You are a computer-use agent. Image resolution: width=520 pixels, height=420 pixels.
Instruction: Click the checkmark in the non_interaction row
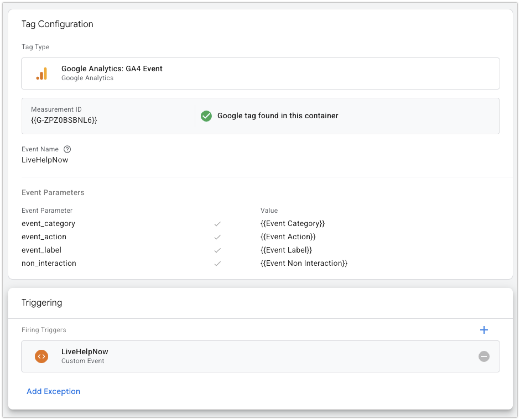click(217, 264)
